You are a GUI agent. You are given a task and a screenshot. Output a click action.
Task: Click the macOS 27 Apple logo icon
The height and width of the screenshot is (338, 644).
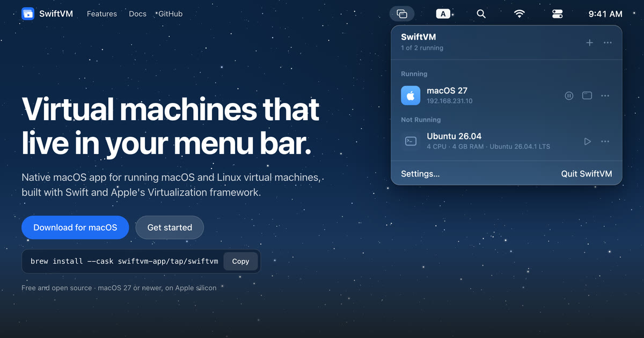point(411,95)
